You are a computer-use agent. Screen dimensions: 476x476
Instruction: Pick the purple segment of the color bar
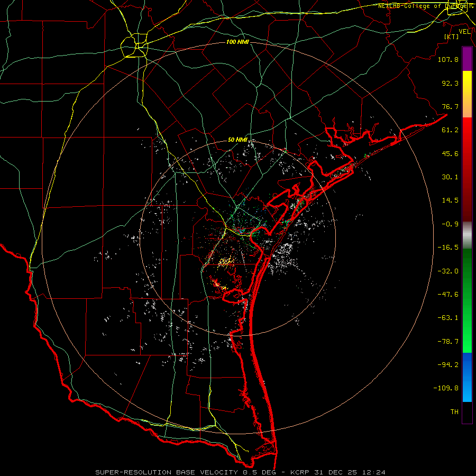tap(467, 59)
